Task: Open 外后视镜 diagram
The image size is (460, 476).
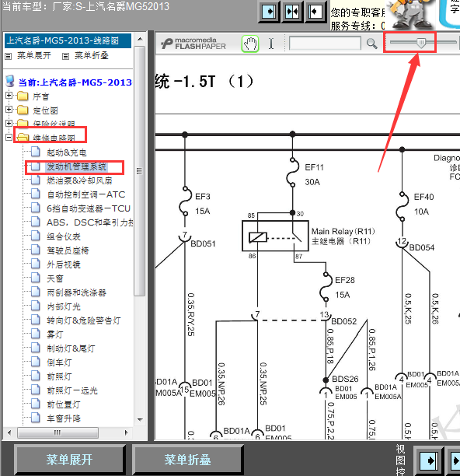Action: coord(64,264)
